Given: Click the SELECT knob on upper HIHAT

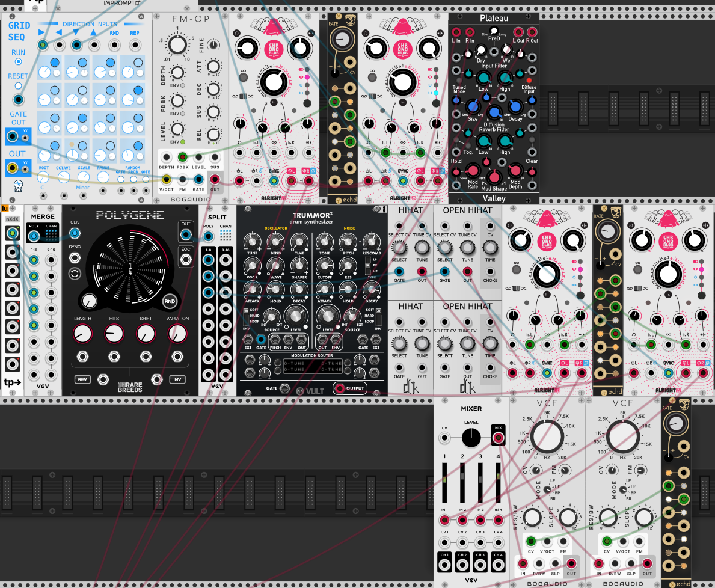Looking at the screenshot, I should [x=399, y=248].
